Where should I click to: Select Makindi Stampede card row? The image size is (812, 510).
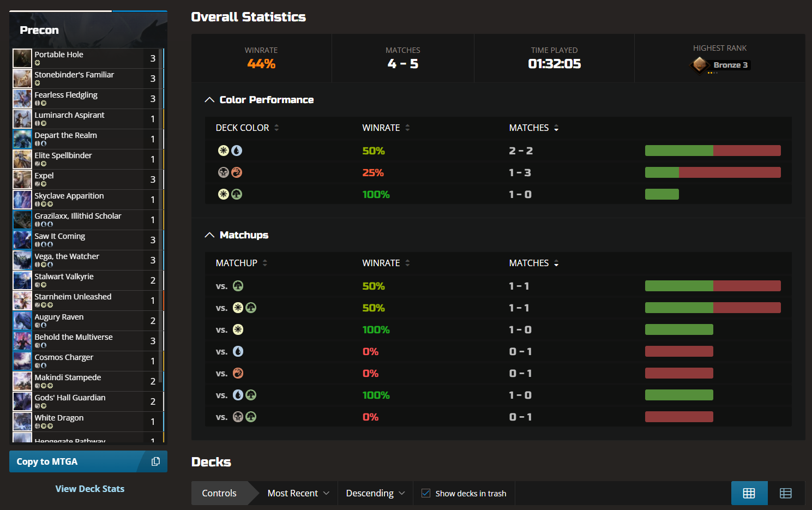(88, 381)
